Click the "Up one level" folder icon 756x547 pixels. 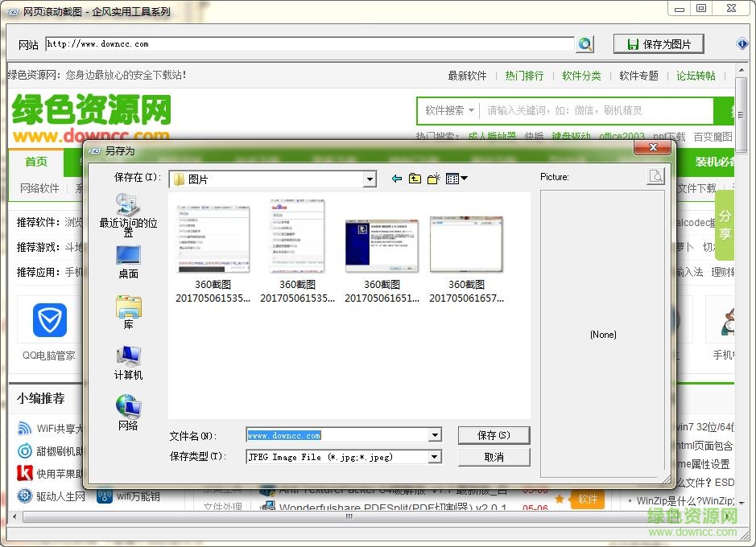(417, 179)
